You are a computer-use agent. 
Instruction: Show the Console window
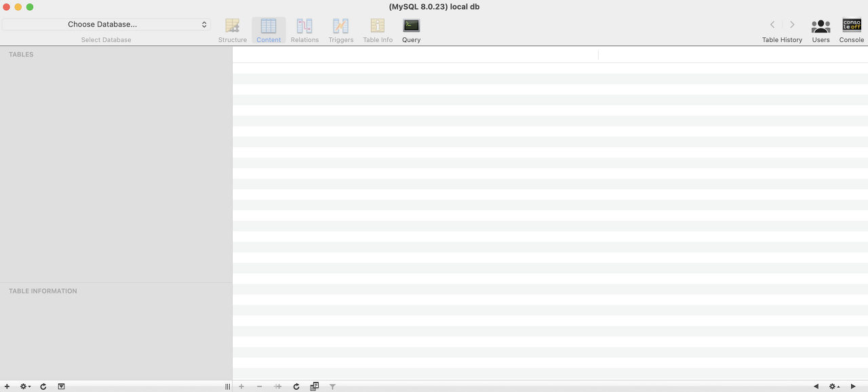tap(852, 31)
